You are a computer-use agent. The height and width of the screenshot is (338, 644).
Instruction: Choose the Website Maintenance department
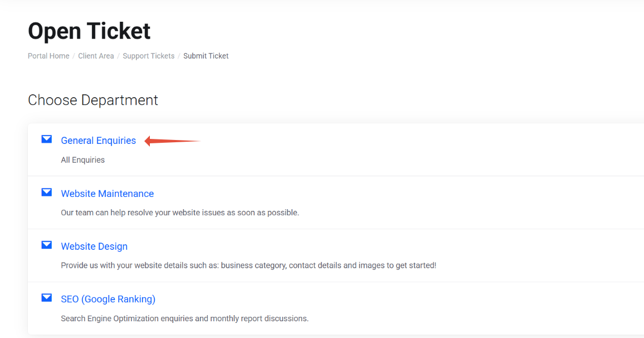tap(107, 194)
